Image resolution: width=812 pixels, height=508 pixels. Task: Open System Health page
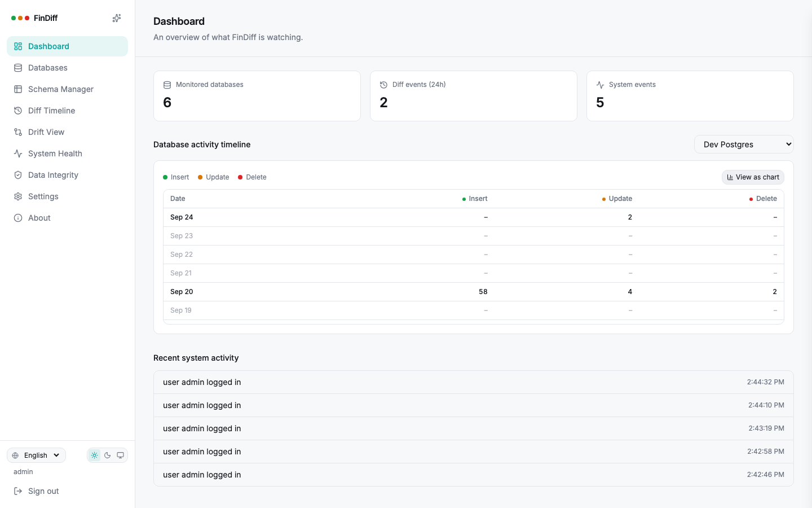pyautogui.click(x=68, y=154)
